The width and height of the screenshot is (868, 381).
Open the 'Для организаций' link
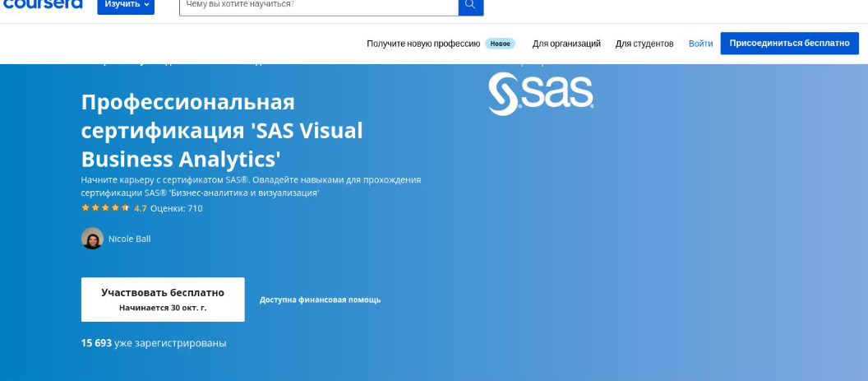tap(566, 44)
